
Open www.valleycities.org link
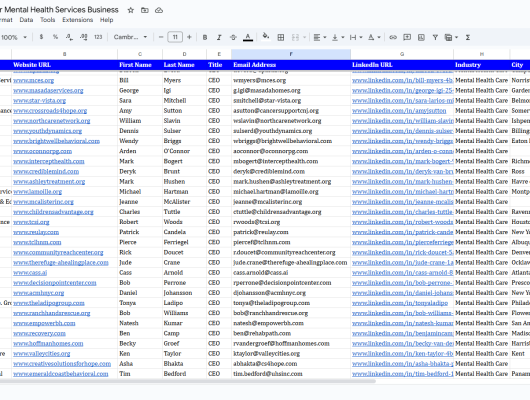pos(42,354)
